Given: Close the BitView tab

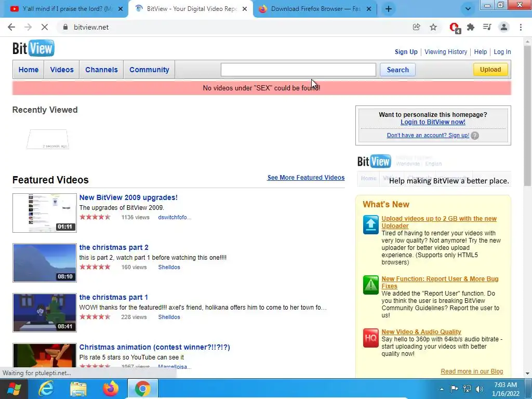Looking at the screenshot, I should (245, 9).
